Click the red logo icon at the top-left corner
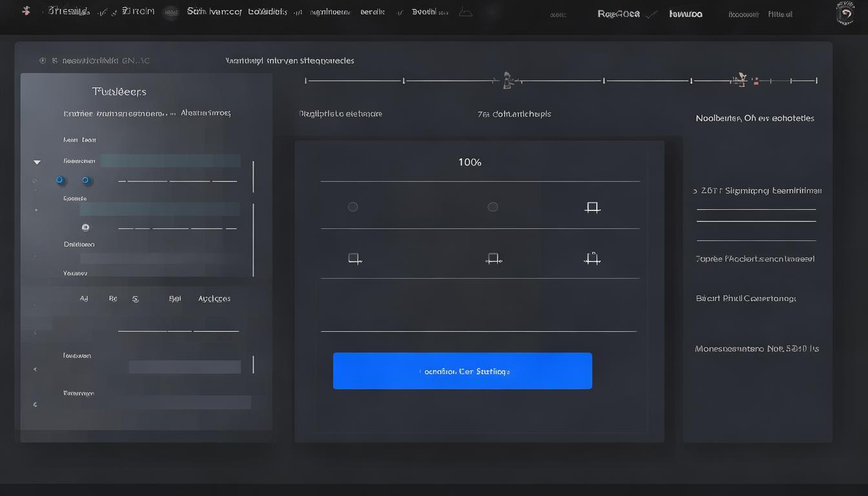The height and width of the screenshot is (496, 868). tap(26, 12)
